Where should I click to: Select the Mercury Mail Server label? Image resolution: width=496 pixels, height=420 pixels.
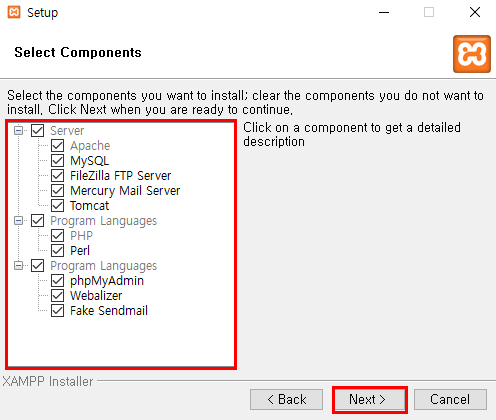coord(125,191)
